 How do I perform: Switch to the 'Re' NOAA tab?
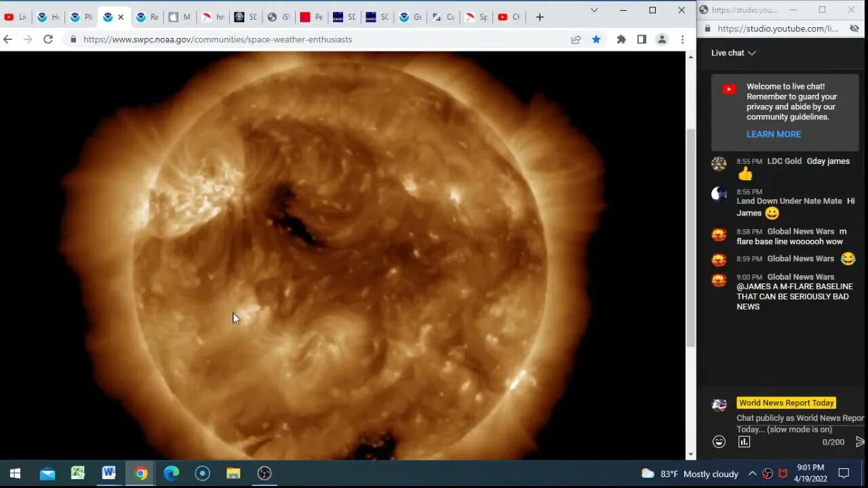tap(147, 17)
